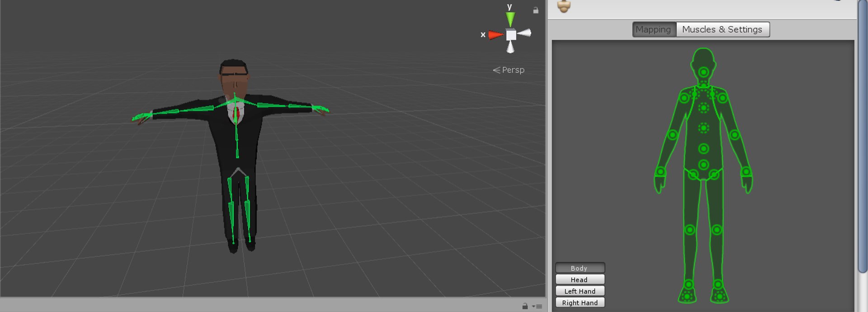Select the figure's Right Lower Arm elbow circle
Image resolution: width=868 pixels, height=312 pixels.
pyautogui.click(x=673, y=135)
